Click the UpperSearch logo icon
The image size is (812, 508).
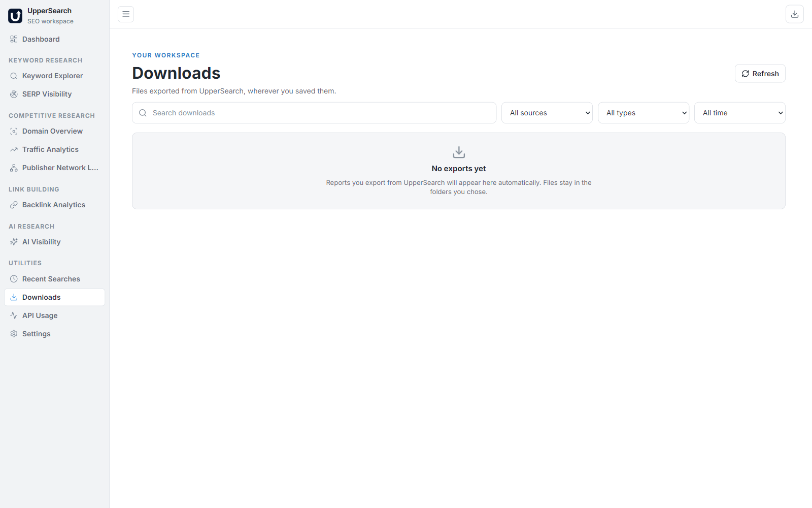15,16
